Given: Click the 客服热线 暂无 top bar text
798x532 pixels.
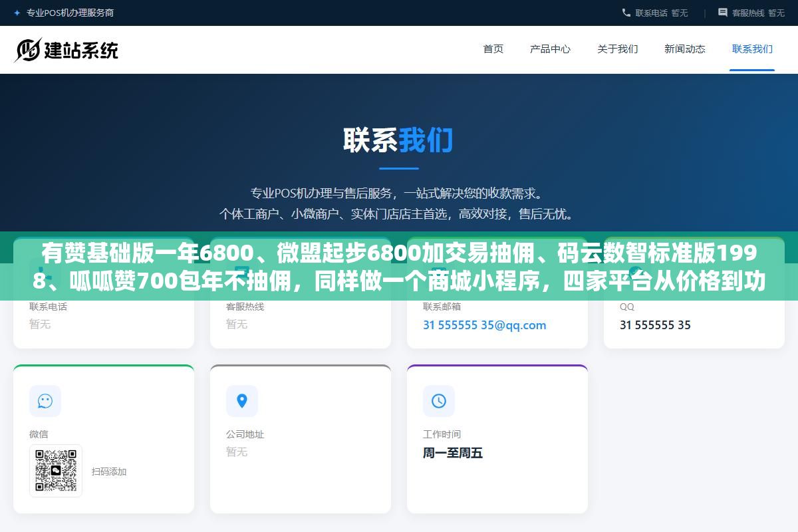Looking at the screenshot, I should 758,13.
